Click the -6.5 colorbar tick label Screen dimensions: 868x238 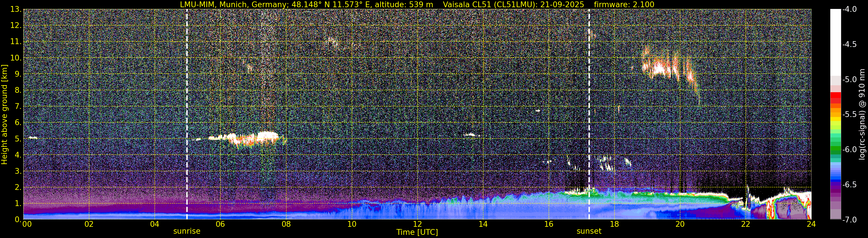coord(850,184)
